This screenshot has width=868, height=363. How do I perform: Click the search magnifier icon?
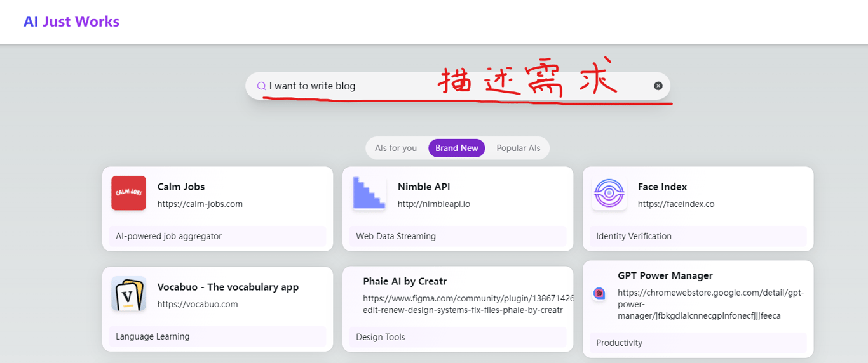pyautogui.click(x=261, y=86)
